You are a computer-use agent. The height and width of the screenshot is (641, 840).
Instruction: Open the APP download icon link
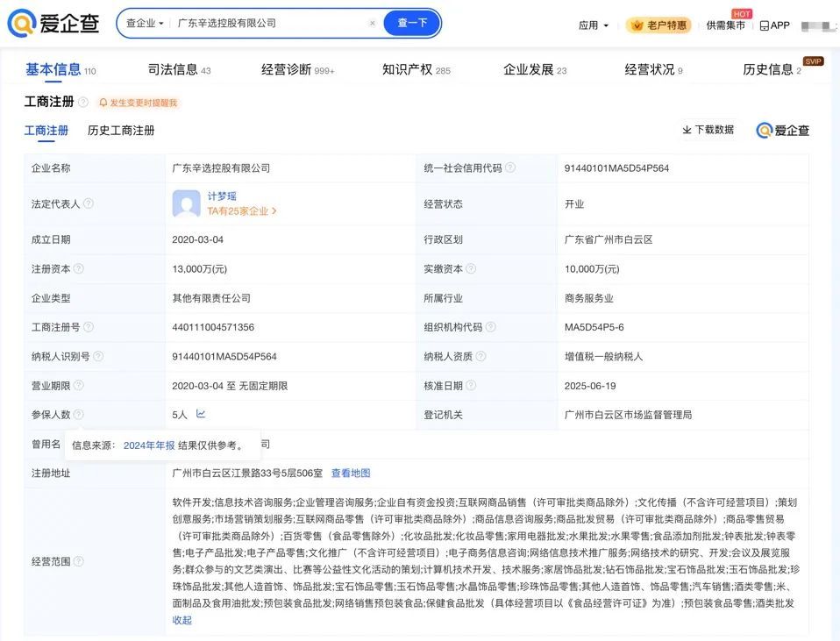coord(774,25)
